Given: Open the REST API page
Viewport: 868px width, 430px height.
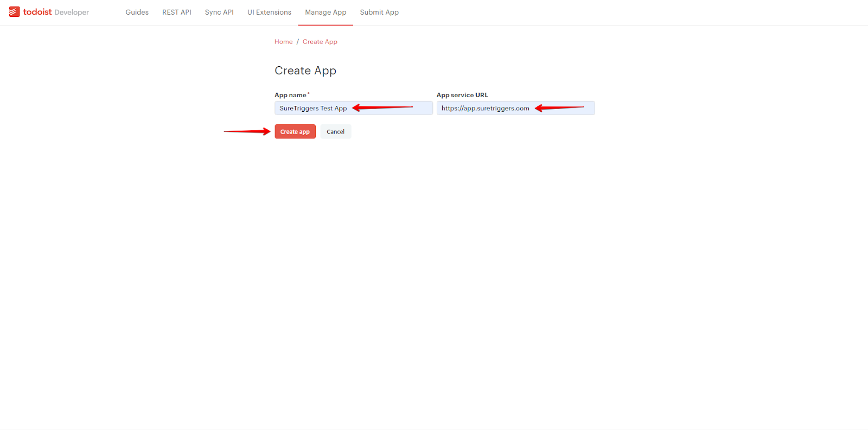Looking at the screenshot, I should [x=176, y=12].
